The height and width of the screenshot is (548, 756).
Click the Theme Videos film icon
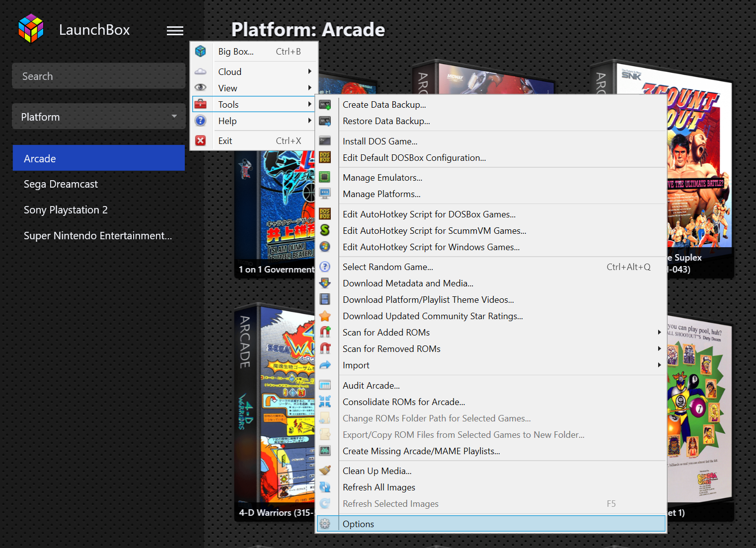coord(325,299)
